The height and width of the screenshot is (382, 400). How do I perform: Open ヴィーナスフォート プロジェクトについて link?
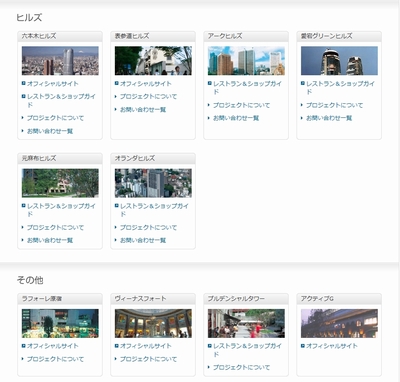click(148, 359)
